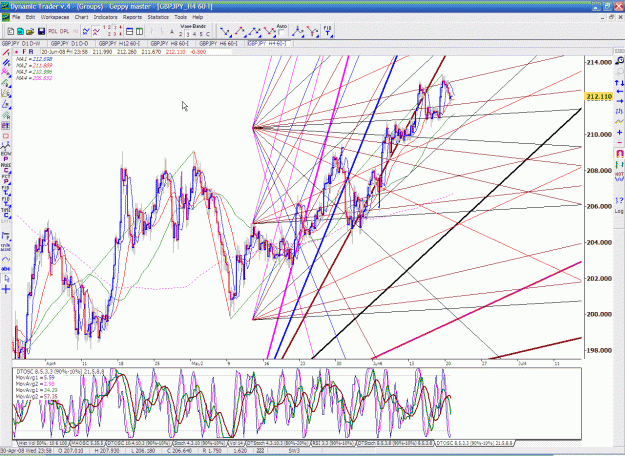Click the DPL toolbar button
625x456 pixels.
tap(64, 31)
